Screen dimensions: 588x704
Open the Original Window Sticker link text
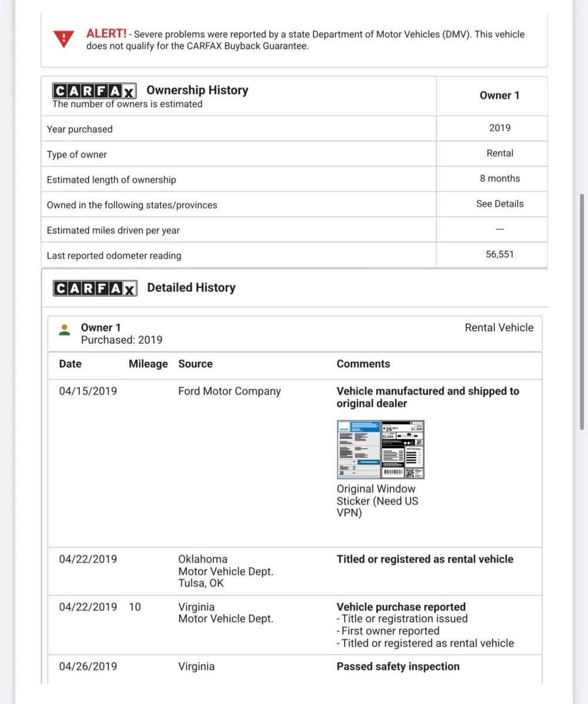pyautogui.click(x=377, y=501)
